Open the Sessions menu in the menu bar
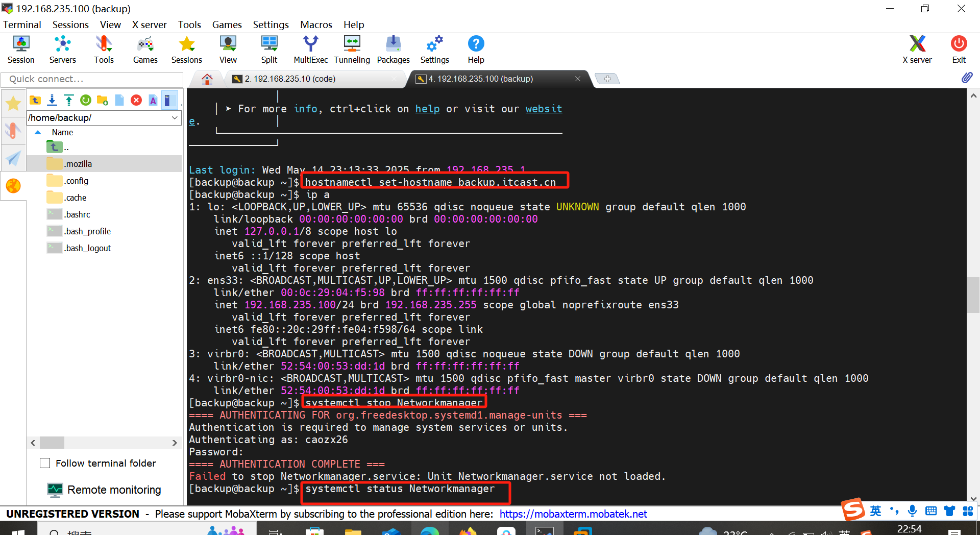This screenshot has height=535, width=980. point(70,25)
